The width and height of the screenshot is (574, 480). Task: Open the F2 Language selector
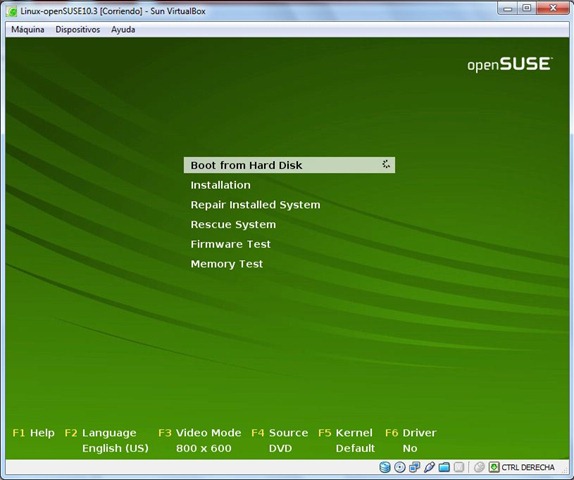pos(100,433)
